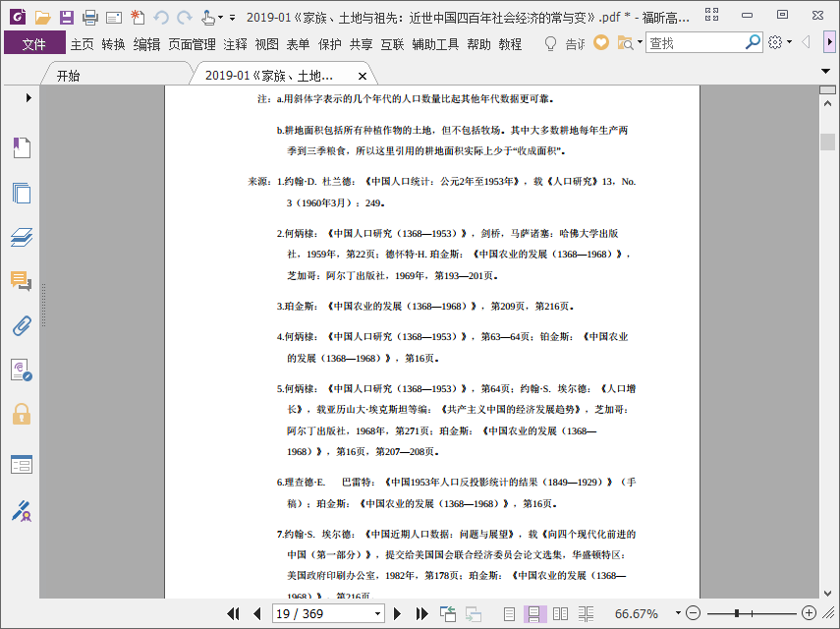This screenshot has height=629, width=840.
Task: Go to the previous page
Action: (257, 613)
